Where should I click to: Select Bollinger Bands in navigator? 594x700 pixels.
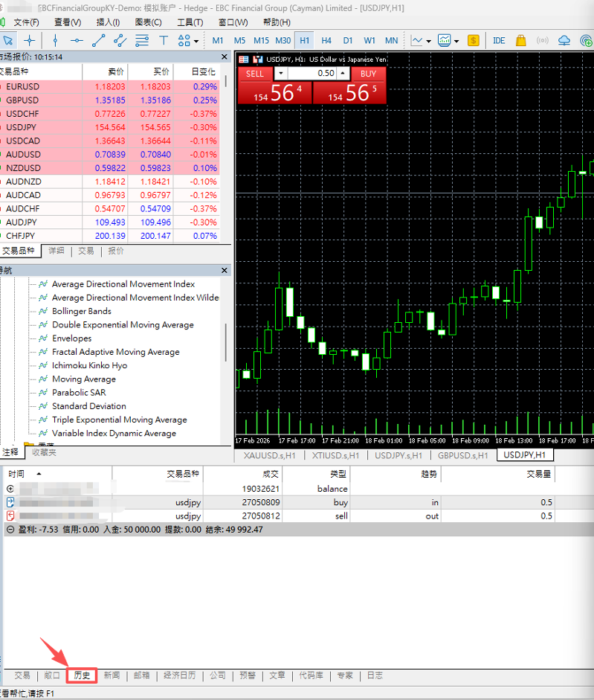[82, 311]
